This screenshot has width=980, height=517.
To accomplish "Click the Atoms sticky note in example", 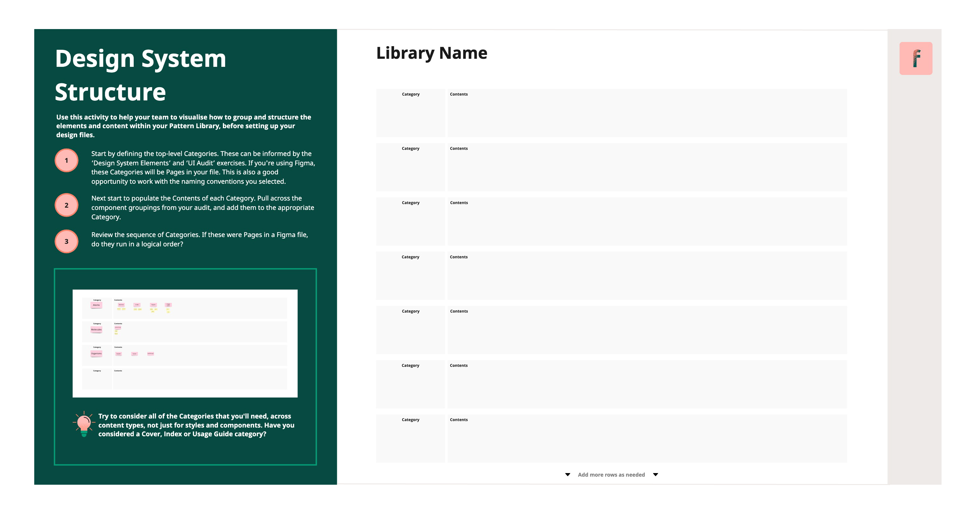I will coord(96,305).
